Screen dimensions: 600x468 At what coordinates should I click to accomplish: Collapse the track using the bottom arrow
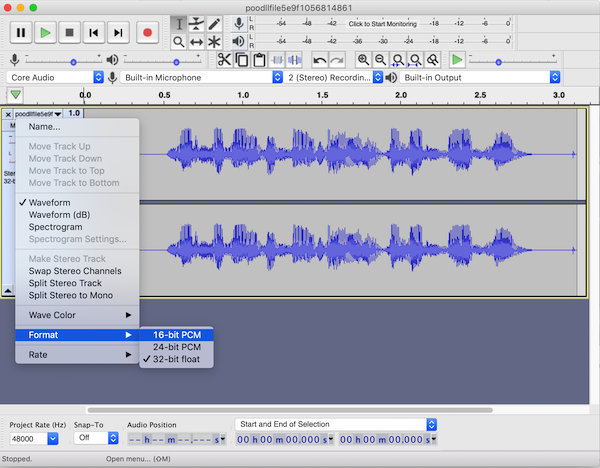pos(8,290)
